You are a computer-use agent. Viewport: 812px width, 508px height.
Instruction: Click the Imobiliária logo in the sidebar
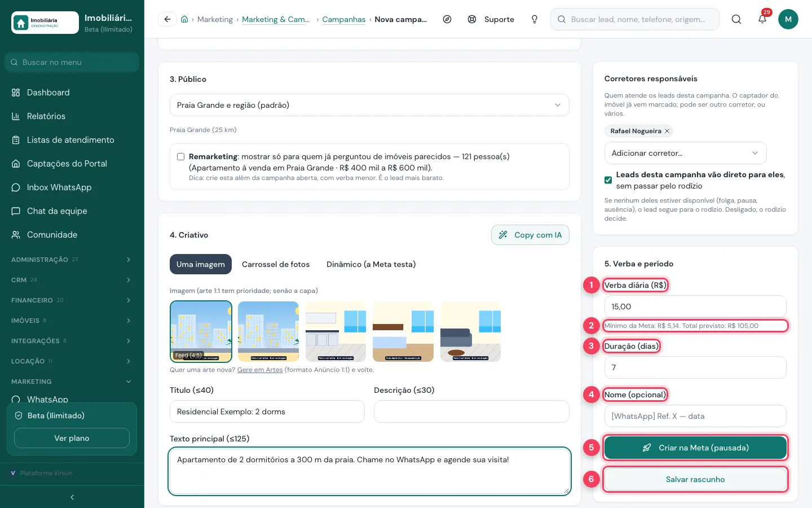(45, 23)
